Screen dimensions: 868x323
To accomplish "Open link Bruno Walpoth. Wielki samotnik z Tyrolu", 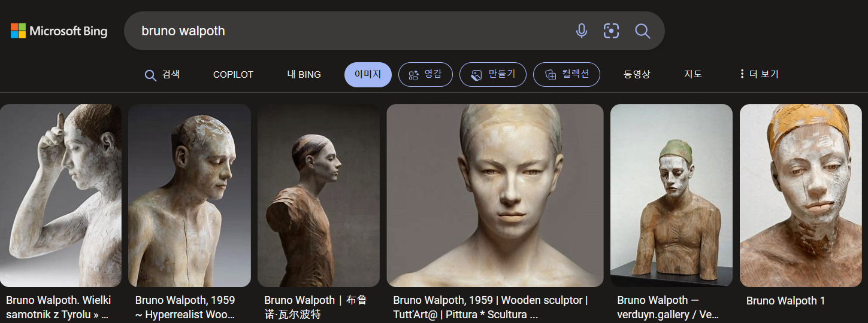I will [x=59, y=307].
